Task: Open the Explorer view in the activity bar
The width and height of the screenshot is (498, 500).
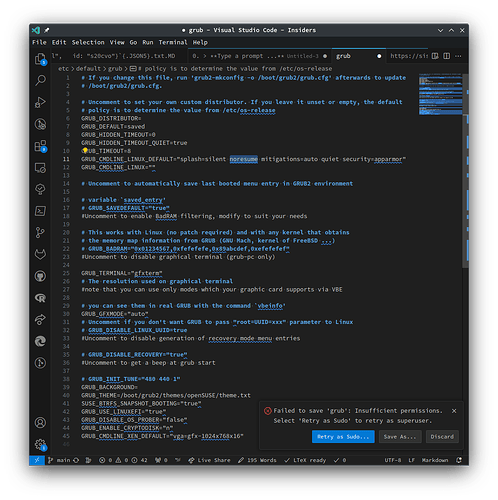Action: (x=40, y=59)
